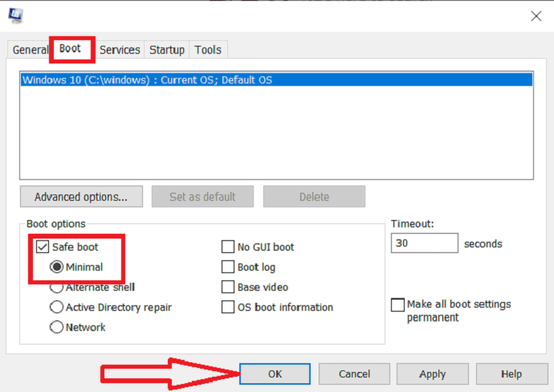
Task: Click the Timeout seconds input field
Action: pos(424,243)
